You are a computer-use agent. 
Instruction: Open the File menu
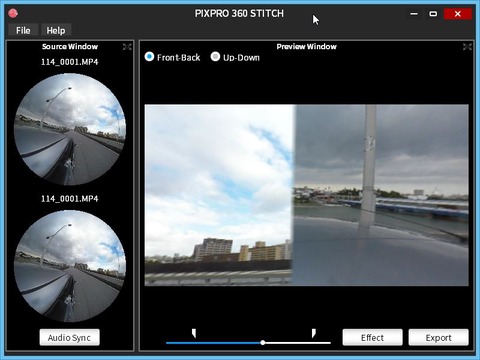[23, 30]
